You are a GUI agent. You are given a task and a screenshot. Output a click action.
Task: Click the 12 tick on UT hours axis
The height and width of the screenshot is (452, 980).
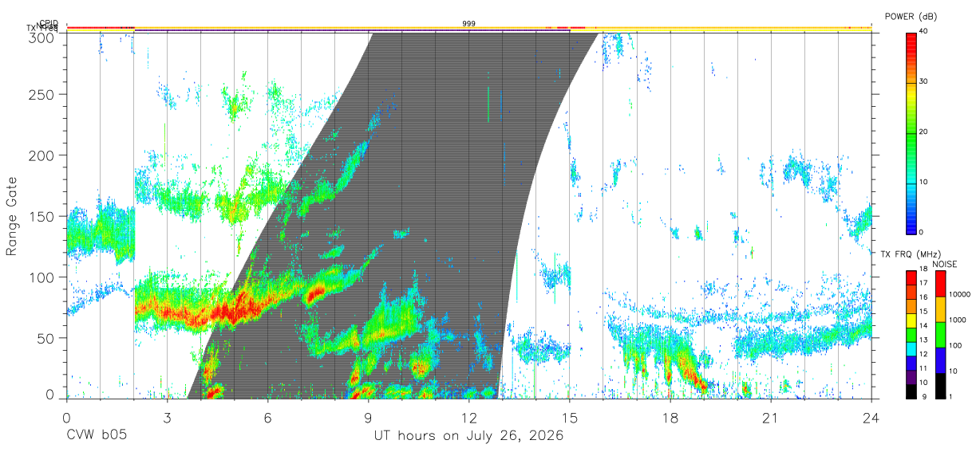[x=468, y=418]
